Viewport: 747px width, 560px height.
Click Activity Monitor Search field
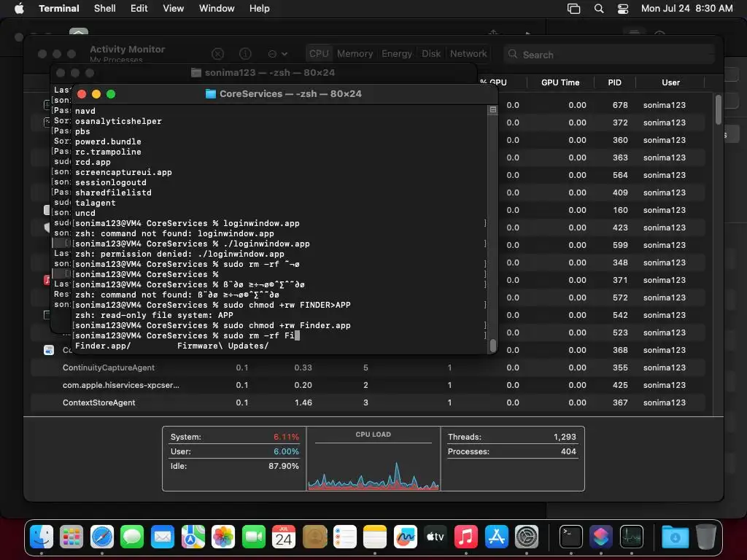point(609,55)
